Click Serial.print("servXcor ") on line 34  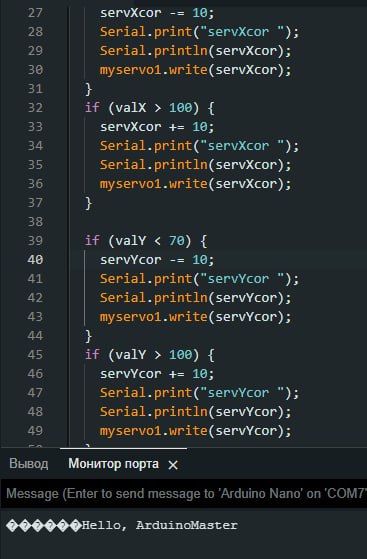(199, 146)
